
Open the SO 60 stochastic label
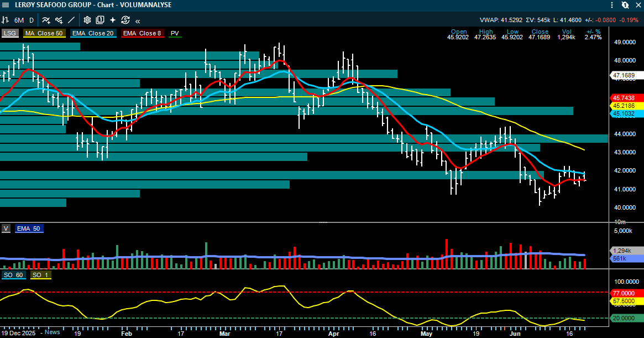coord(14,275)
